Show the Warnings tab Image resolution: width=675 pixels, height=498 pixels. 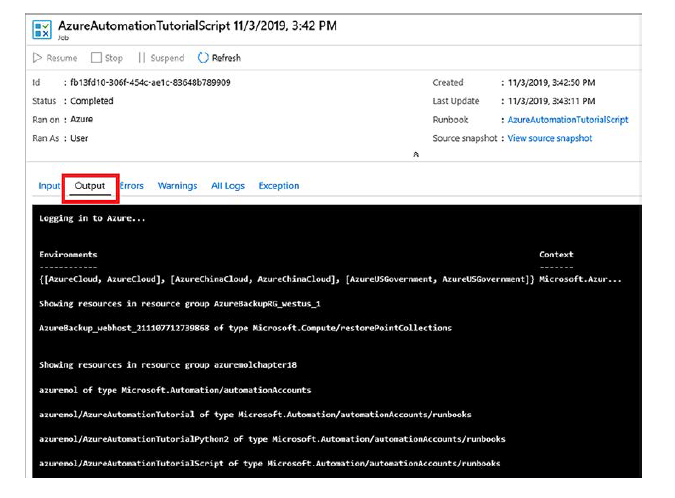tap(177, 186)
